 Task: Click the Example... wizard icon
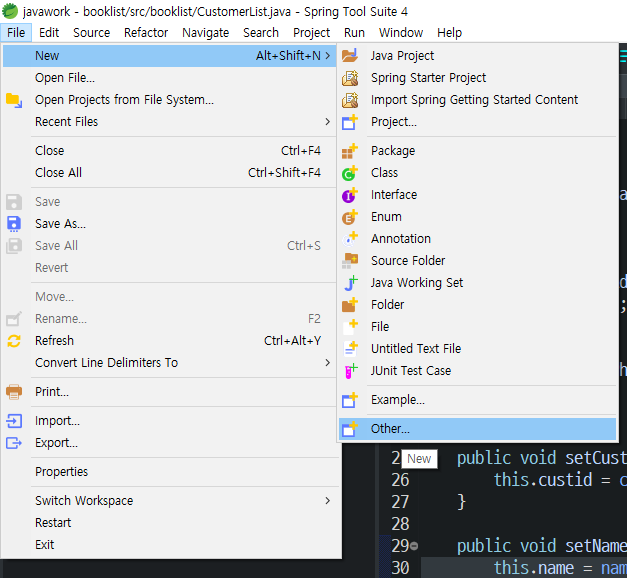350,400
